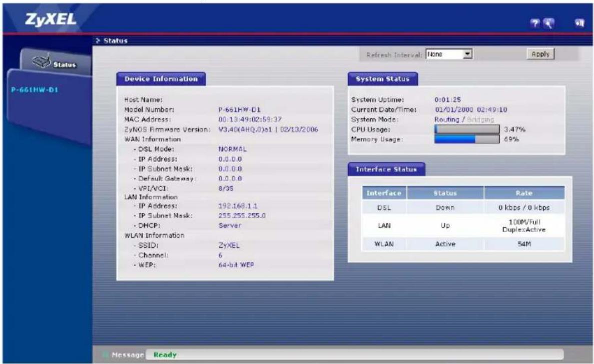The image size is (594, 364).
Task: Click the ZyXEL logo
Action: [x=51, y=19]
